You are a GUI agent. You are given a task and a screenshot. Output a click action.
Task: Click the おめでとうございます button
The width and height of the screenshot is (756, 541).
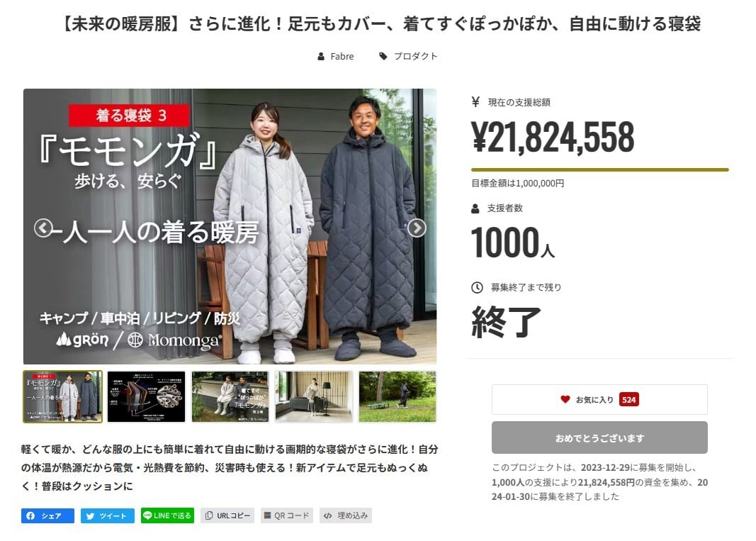[x=599, y=437]
